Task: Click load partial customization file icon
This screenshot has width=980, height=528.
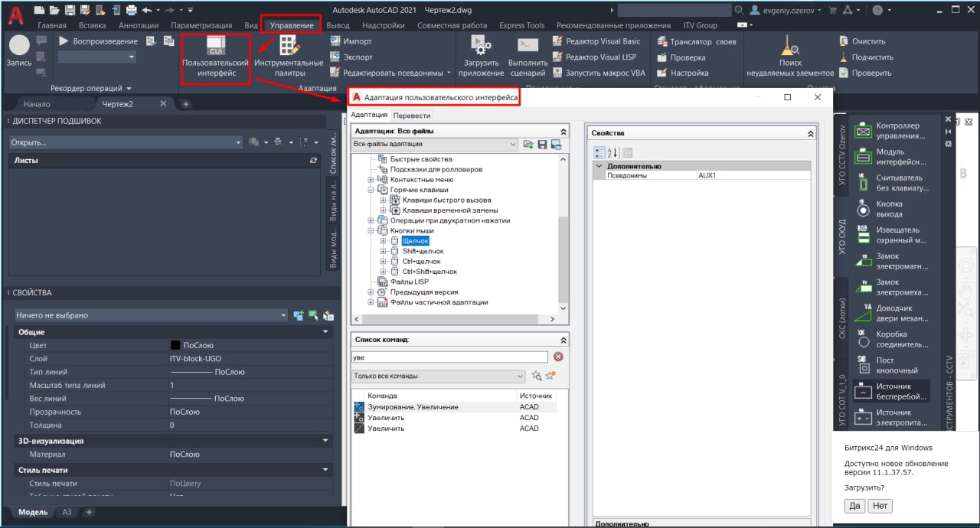Action: click(x=528, y=144)
